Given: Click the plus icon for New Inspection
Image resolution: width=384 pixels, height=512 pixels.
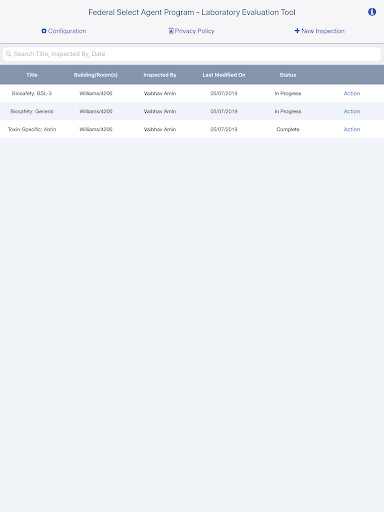Looking at the screenshot, I should point(297,31).
